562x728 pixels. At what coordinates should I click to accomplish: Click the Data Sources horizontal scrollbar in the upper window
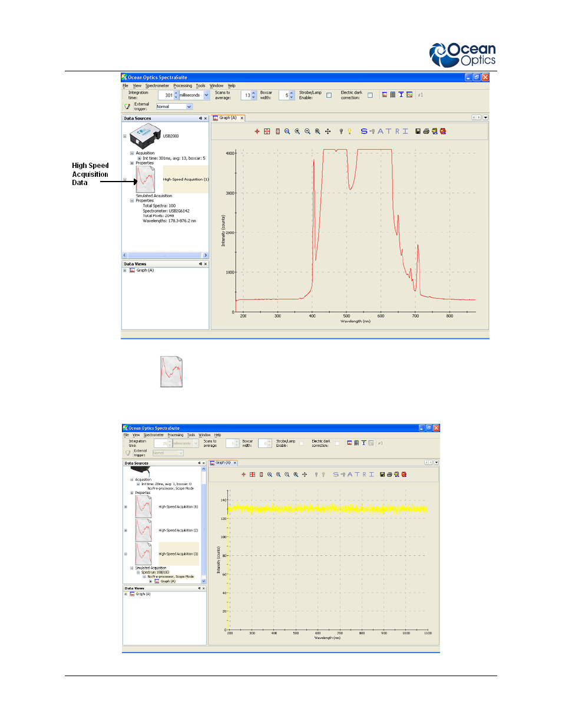click(165, 255)
